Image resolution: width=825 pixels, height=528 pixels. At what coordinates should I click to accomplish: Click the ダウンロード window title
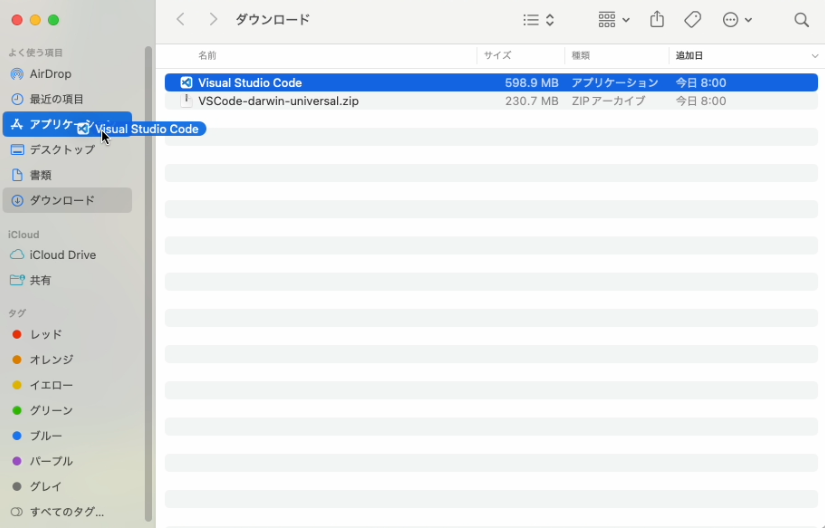coord(273,20)
